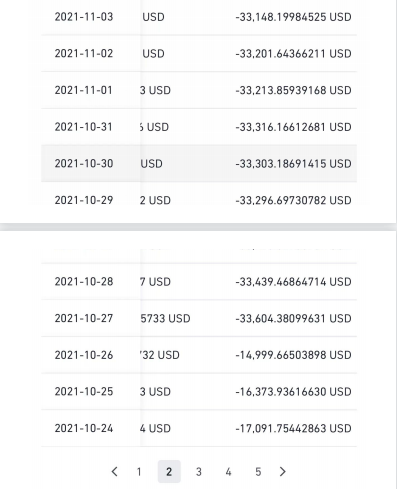Screen dimensions: 397x489
Task: Jump to page 4
Action: point(228,471)
